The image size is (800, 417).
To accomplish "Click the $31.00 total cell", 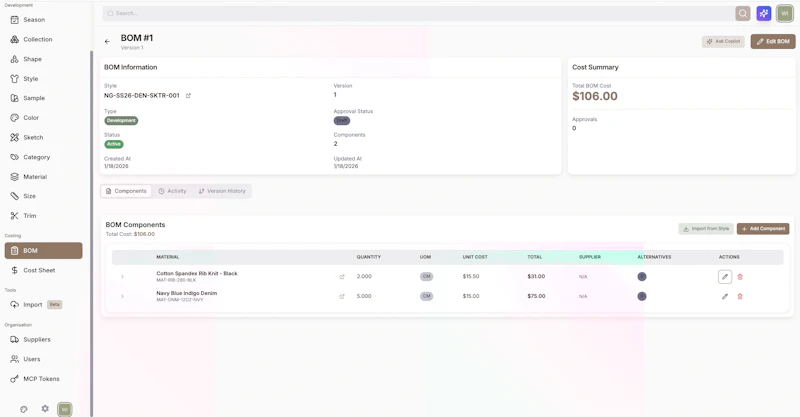I will tap(536, 277).
